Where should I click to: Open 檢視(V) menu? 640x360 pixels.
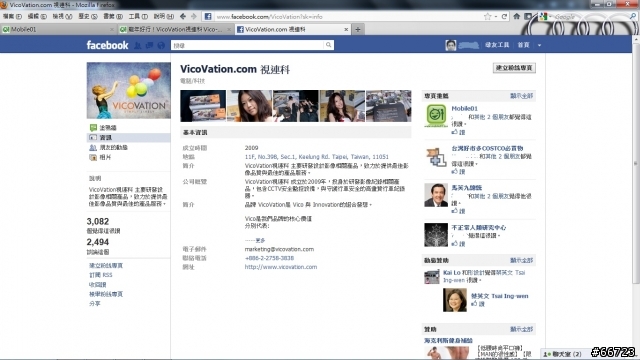62,16
